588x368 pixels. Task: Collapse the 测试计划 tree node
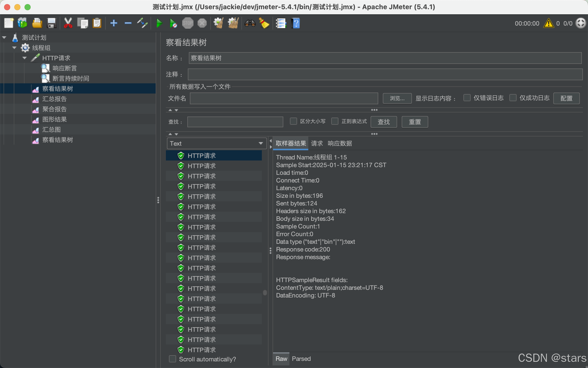click(4, 38)
